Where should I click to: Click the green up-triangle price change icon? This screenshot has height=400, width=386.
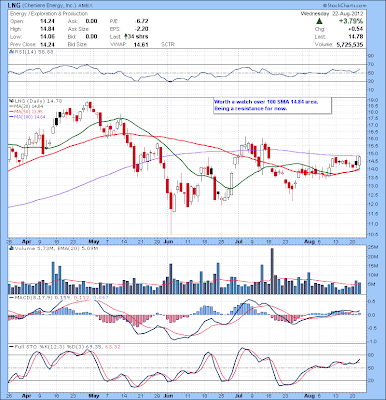click(x=319, y=21)
